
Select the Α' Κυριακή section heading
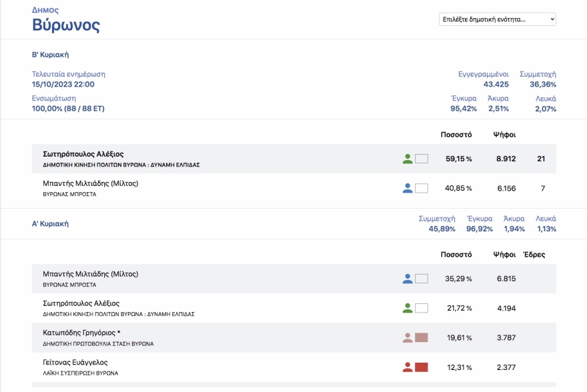(50, 224)
